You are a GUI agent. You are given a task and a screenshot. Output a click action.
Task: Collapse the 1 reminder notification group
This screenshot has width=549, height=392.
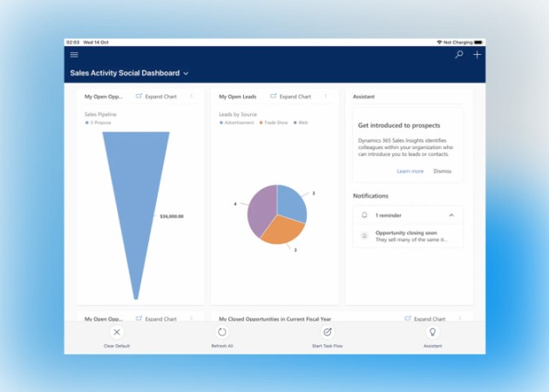click(x=451, y=215)
